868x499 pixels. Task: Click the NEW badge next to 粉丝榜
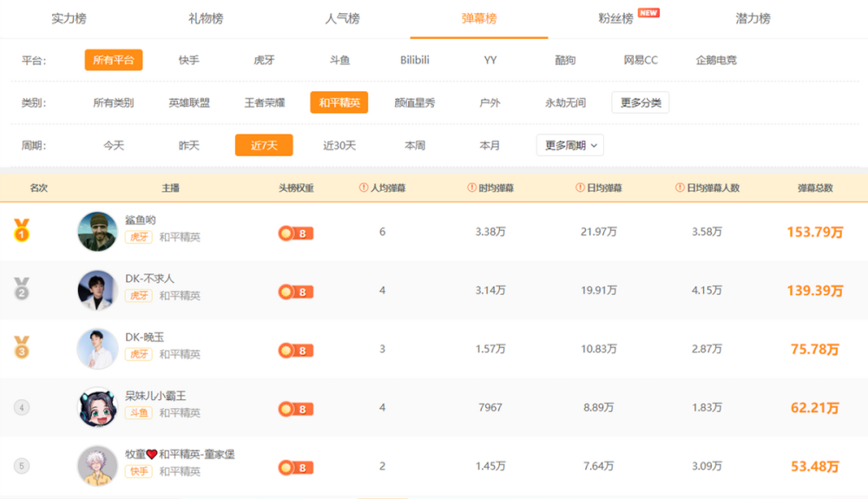tap(648, 13)
